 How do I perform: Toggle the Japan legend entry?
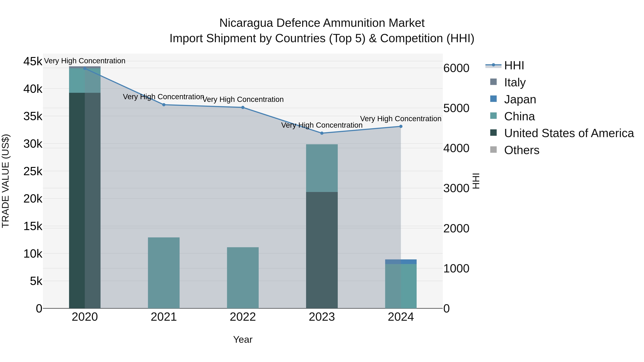pos(513,99)
